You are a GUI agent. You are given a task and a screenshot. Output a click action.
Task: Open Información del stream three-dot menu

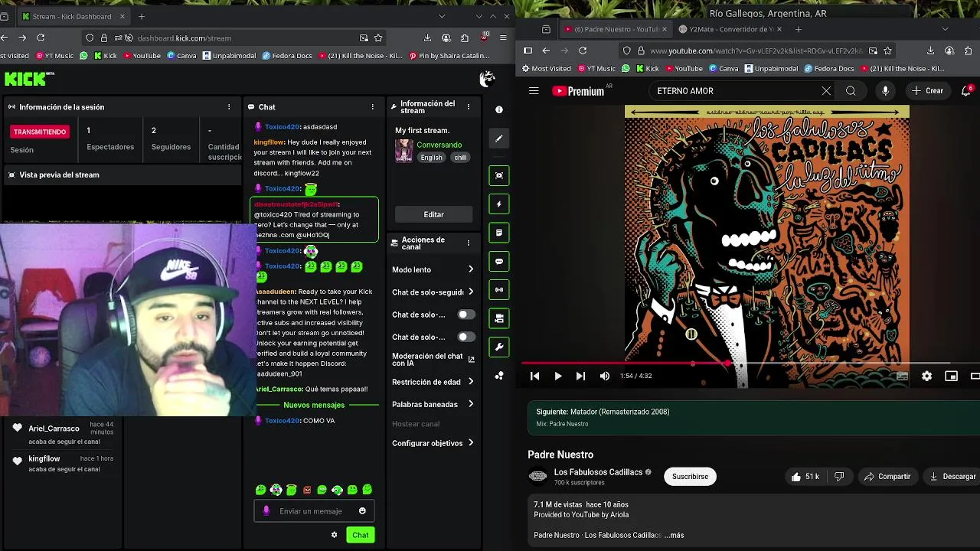point(468,107)
